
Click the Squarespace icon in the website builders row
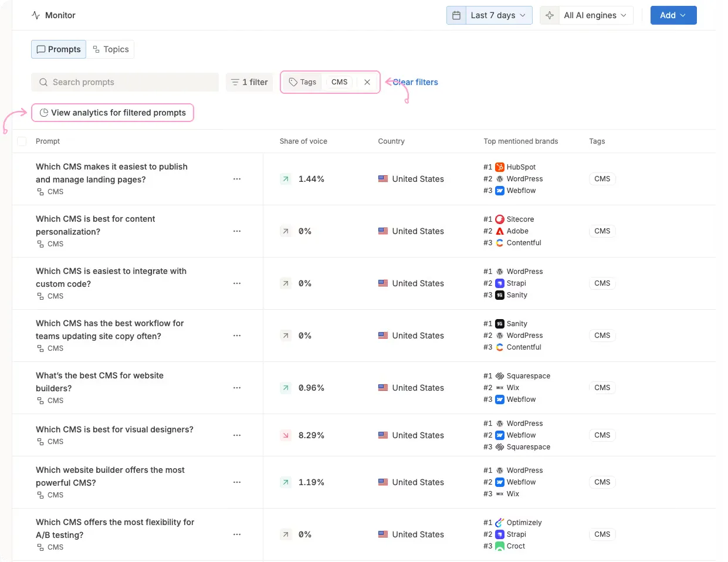(500, 376)
